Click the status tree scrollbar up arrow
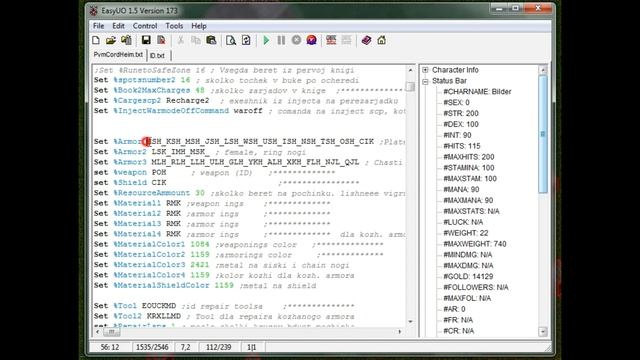640x360 pixels. [543, 70]
